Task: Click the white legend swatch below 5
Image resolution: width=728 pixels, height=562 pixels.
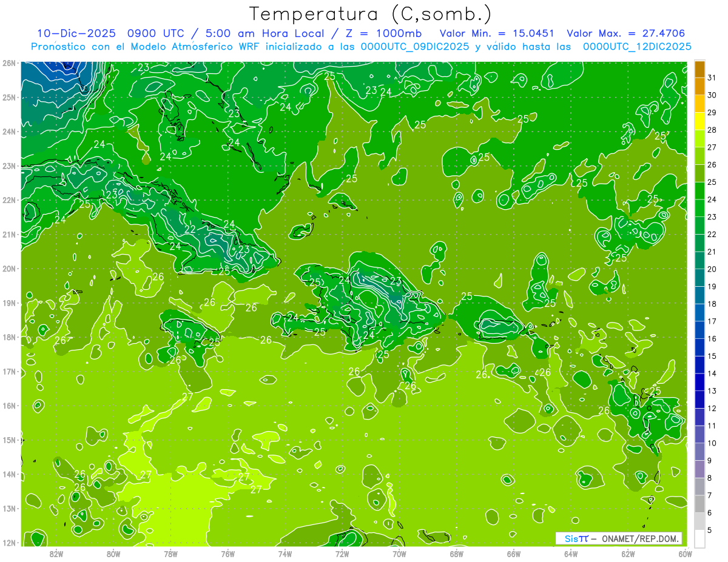Action: pos(699,538)
